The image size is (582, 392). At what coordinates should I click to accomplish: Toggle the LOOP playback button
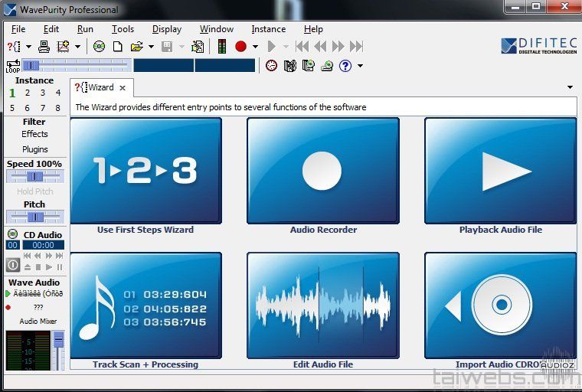tap(13, 66)
